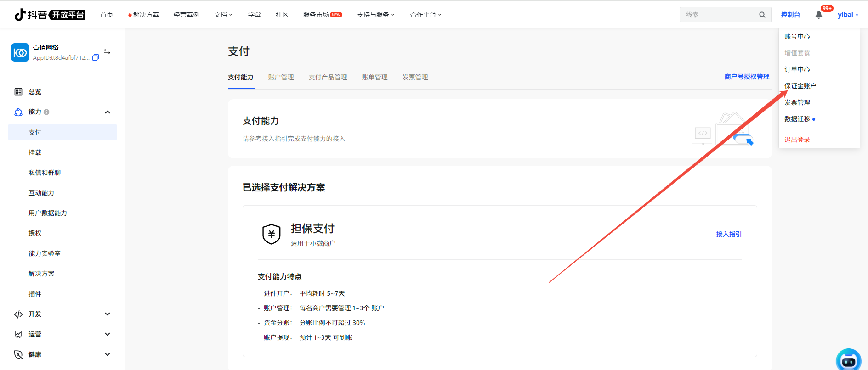Click the 壹佰网络 app avatar icon
The image size is (868, 370).
click(20, 52)
